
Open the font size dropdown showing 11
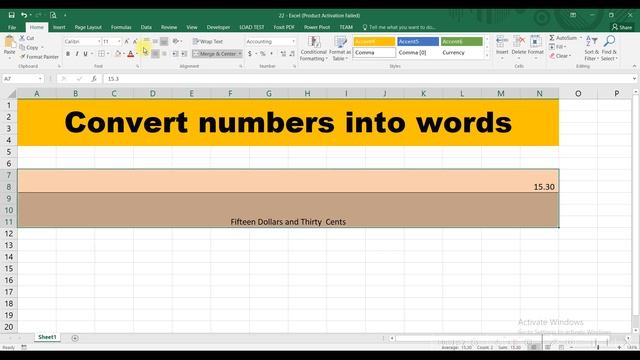(x=119, y=42)
